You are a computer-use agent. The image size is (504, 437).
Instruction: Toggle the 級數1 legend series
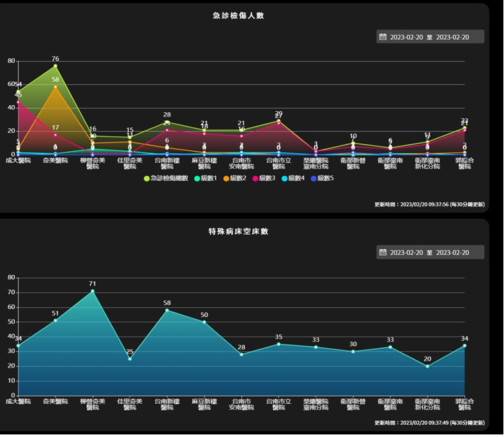tap(206, 178)
